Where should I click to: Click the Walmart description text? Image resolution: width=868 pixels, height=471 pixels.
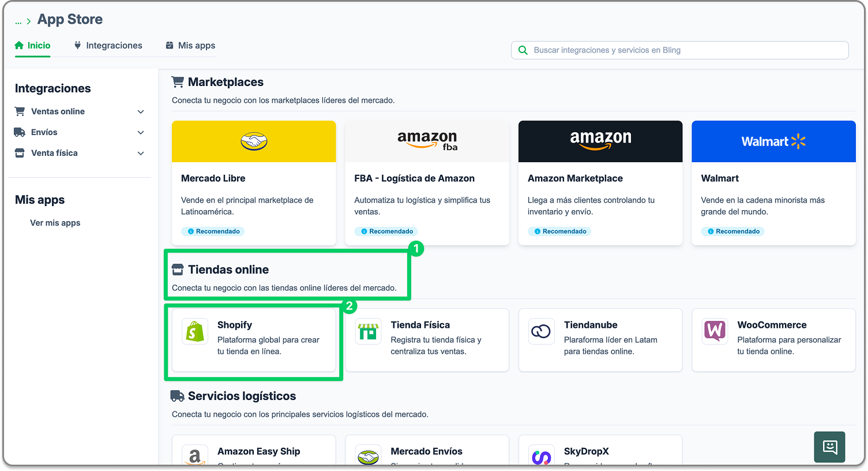click(x=763, y=206)
